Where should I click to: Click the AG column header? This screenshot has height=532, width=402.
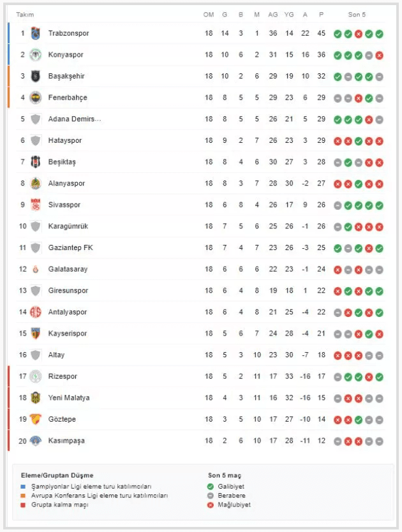[273, 15]
